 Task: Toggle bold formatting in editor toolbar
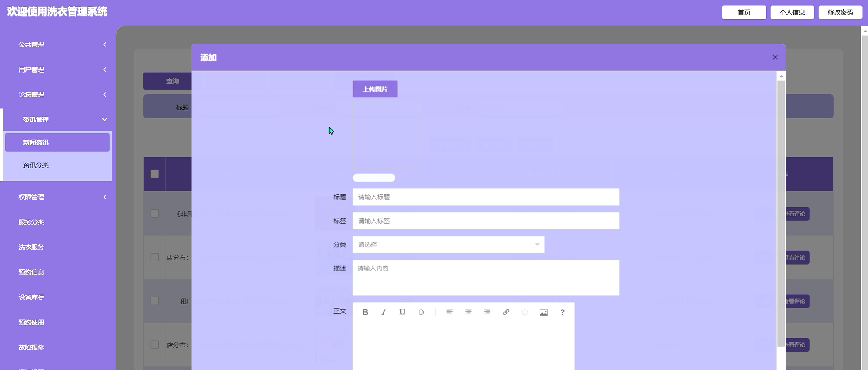point(365,312)
